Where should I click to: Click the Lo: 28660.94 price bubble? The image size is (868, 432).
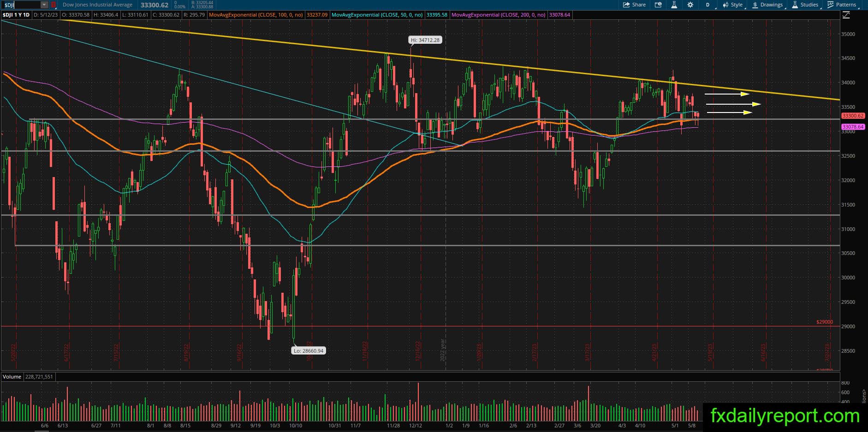pyautogui.click(x=309, y=351)
